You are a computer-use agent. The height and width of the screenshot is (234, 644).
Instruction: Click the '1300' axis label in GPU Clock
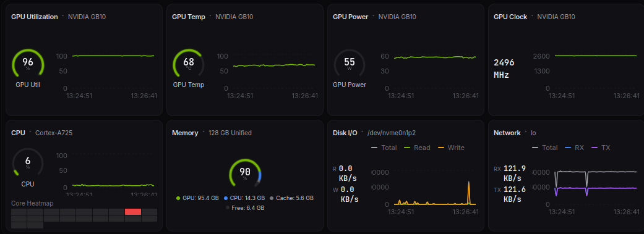[542, 71]
